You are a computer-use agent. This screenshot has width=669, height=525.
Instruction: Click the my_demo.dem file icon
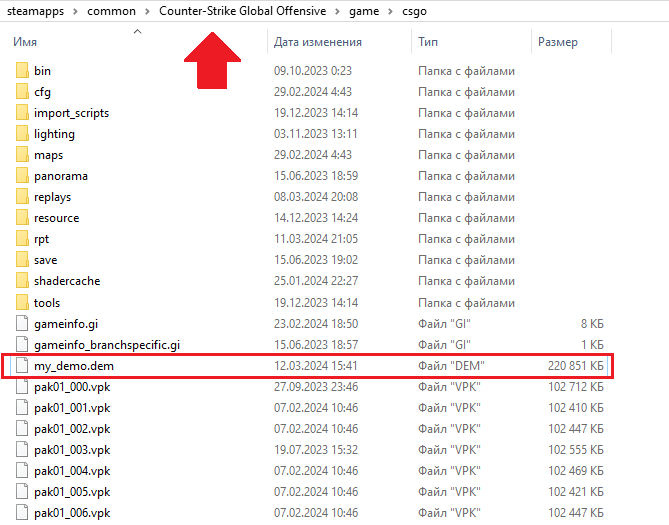(22, 365)
